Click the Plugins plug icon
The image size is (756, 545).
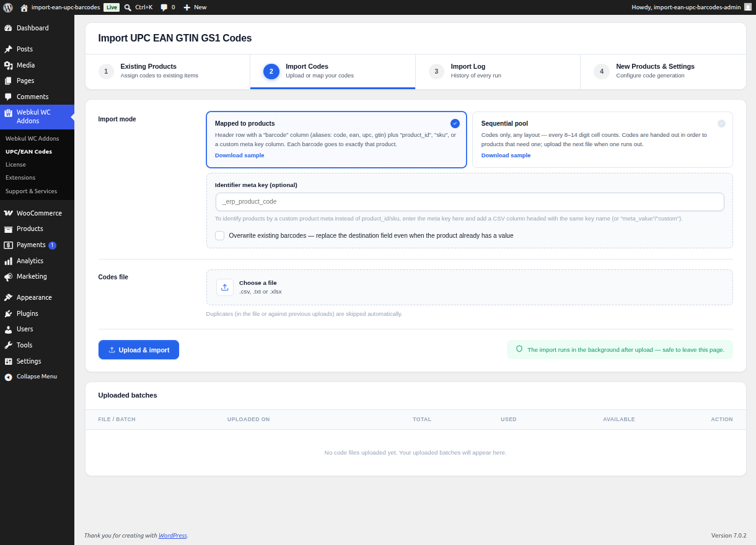pos(8,313)
